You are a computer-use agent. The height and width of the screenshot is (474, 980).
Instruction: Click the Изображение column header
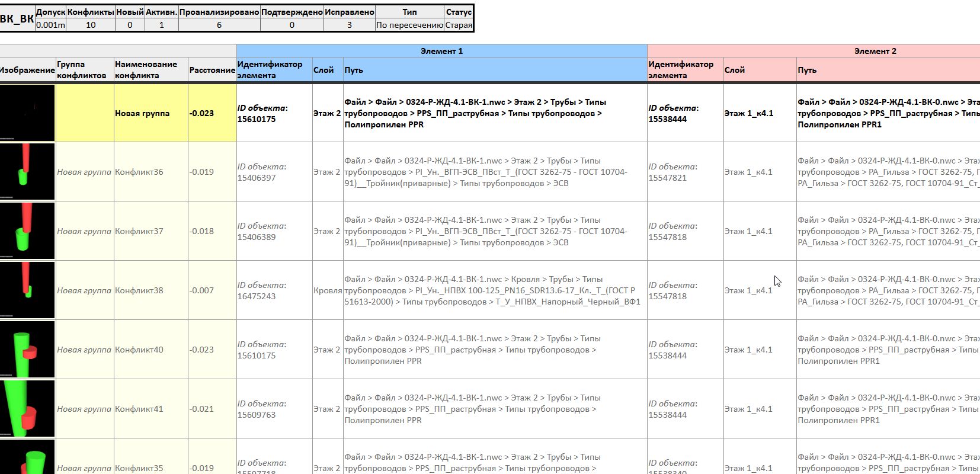pos(27,70)
